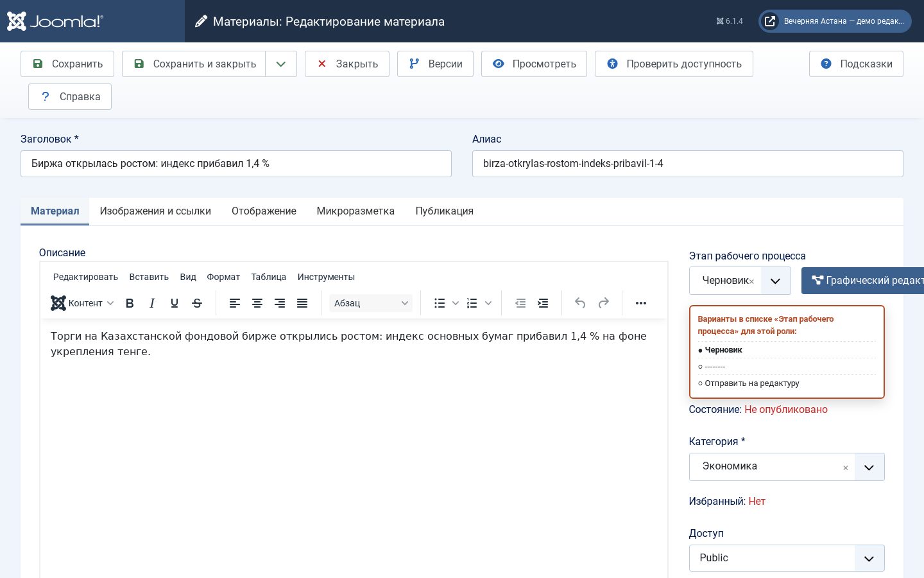924x578 pixels.
Task: Clear the Экономика category selection
Action: [x=846, y=468]
